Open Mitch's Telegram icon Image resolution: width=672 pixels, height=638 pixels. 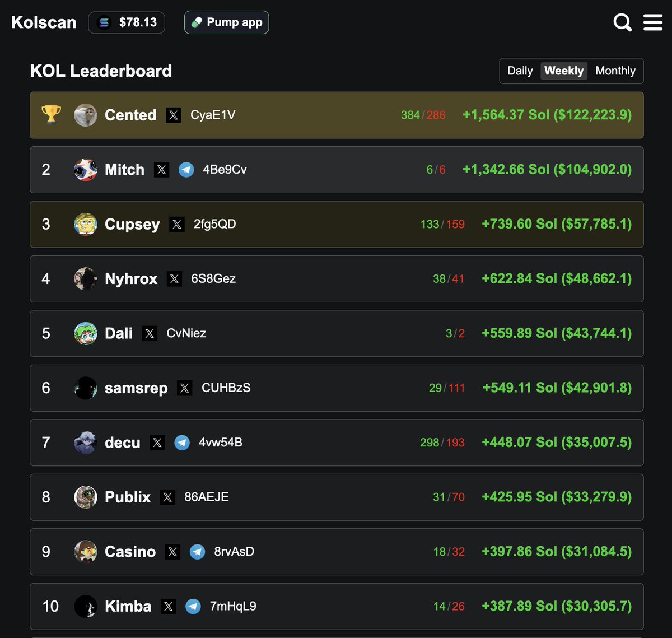186,170
